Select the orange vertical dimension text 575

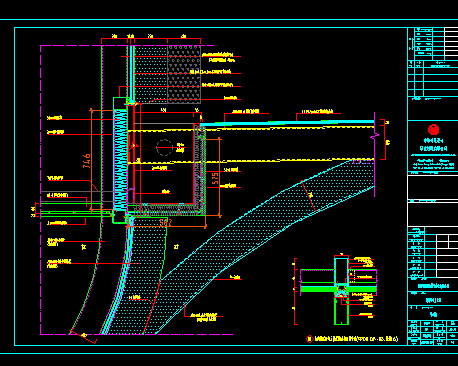tap(215, 178)
